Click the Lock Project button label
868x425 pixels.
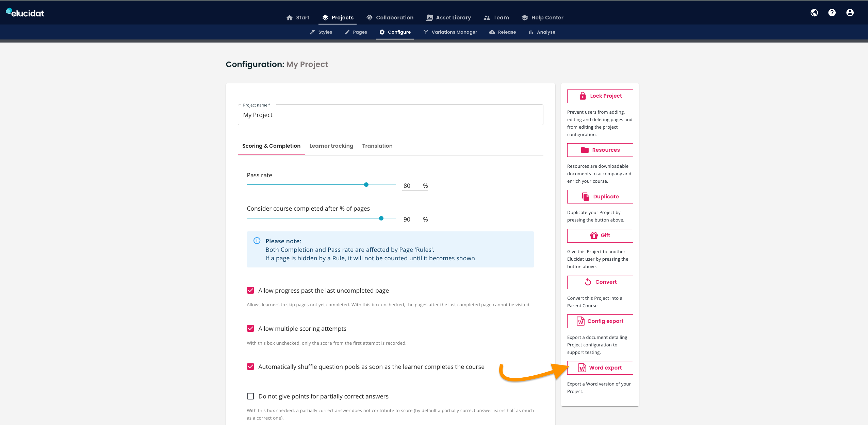606,96
